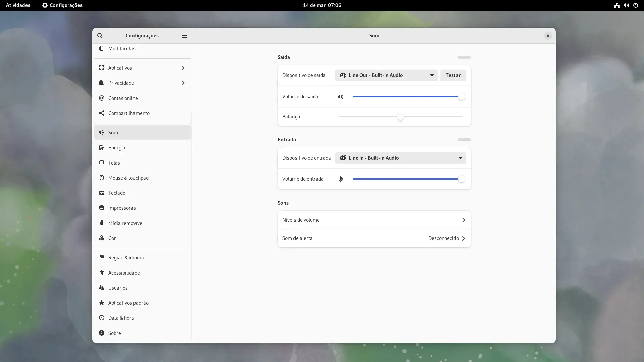Open Acessibilidade settings panel
The image size is (644, 362).
tap(142, 273)
